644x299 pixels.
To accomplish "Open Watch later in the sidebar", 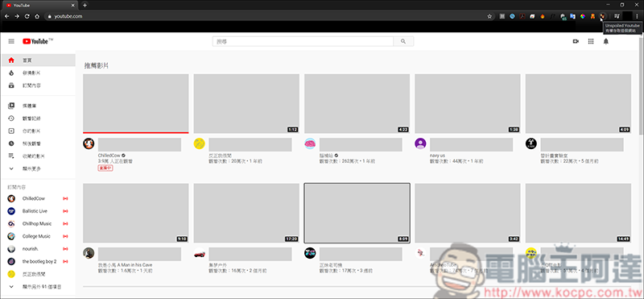I will 38,143.
